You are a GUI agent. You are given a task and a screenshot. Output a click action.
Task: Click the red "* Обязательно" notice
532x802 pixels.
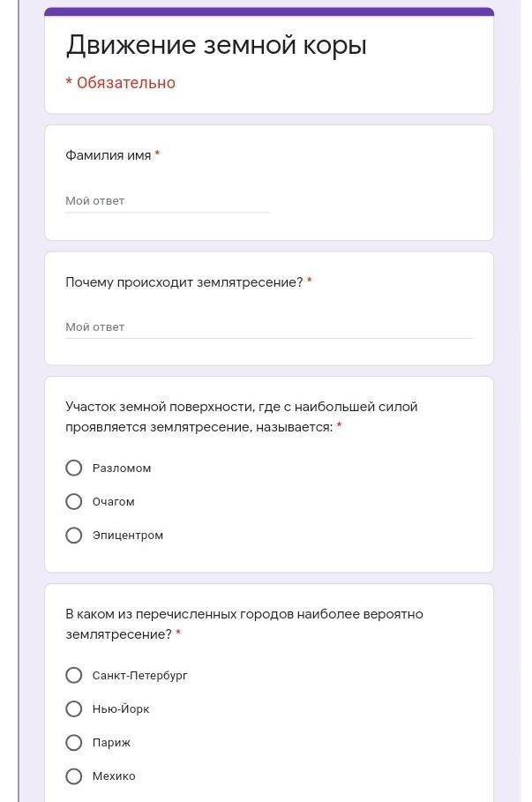120,83
